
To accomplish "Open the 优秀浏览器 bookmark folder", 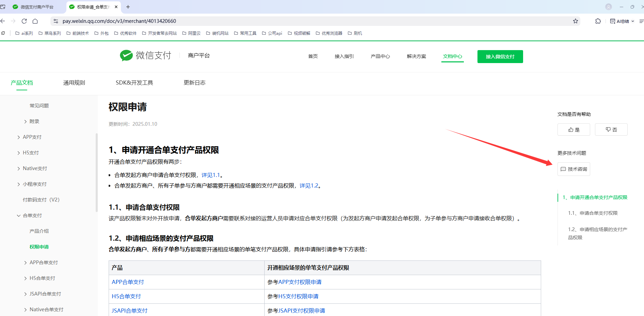I will [x=329, y=33].
